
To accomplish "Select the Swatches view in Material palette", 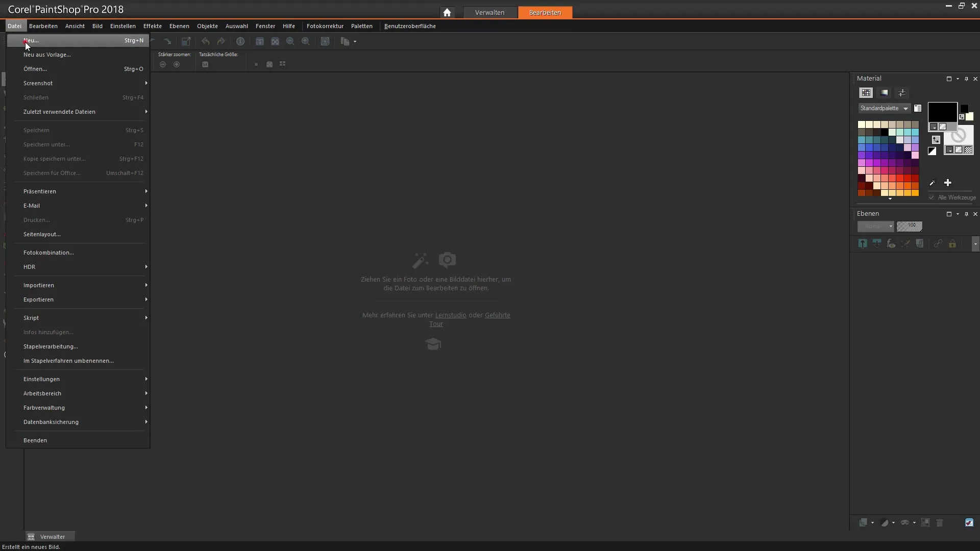I will [x=866, y=93].
